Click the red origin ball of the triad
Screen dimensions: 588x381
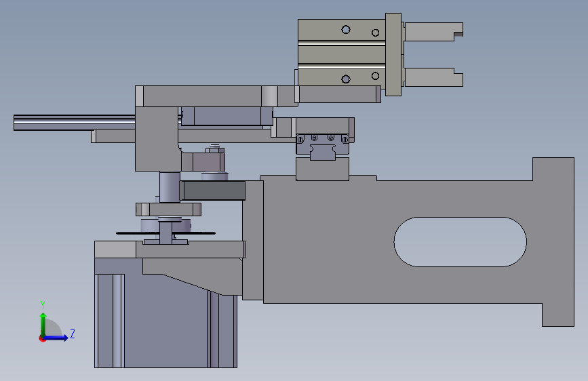[42, 338]
